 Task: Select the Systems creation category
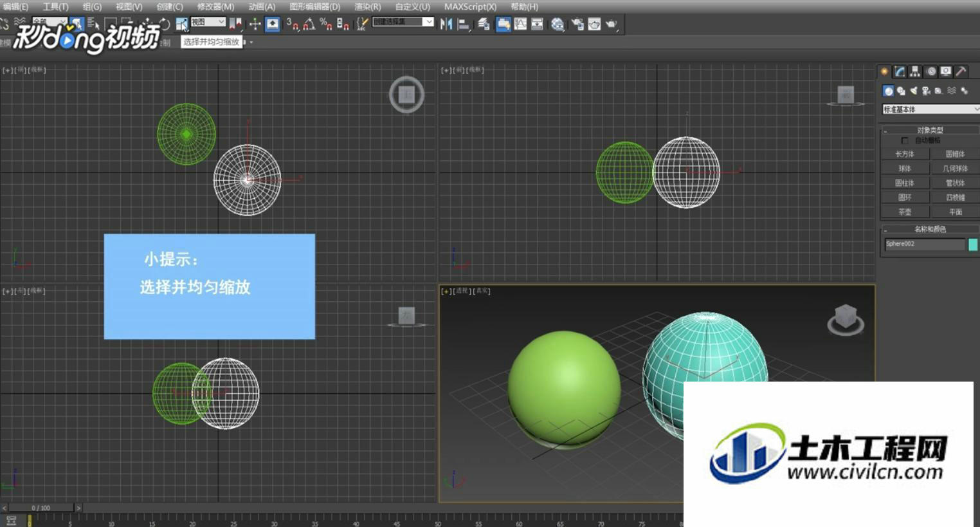(965, 91)
